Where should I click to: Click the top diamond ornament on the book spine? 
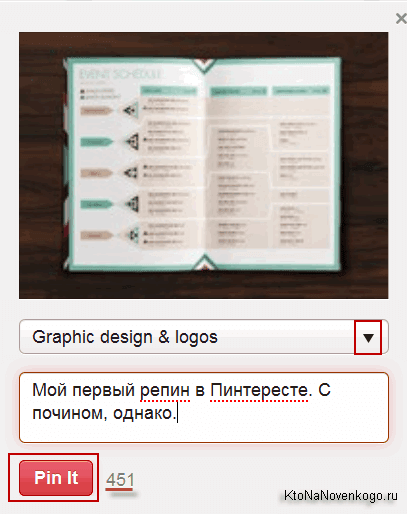pyautogui.click(x=204, y=65)
